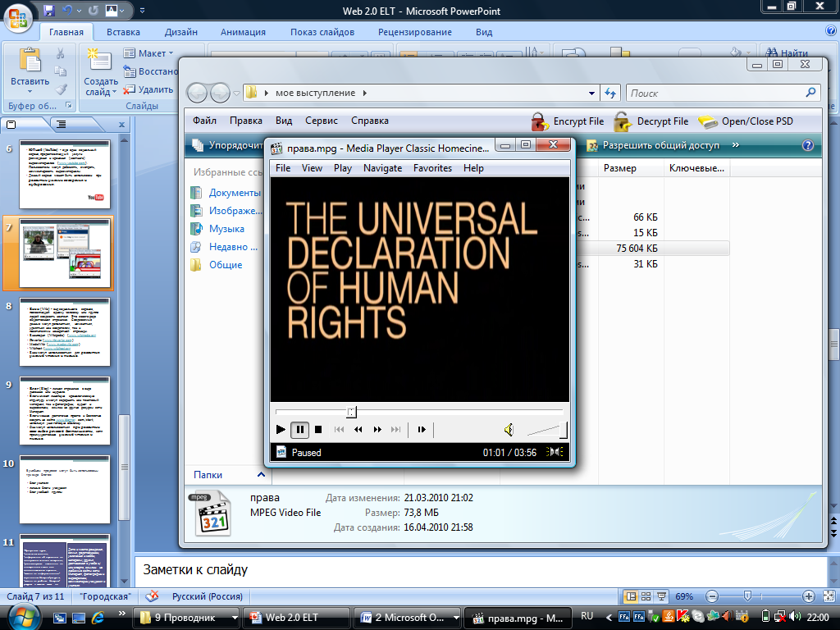This screenshot has height=630, width=840.
Task: Open Explorer Справка menu
Action: (x=370, y=121)
